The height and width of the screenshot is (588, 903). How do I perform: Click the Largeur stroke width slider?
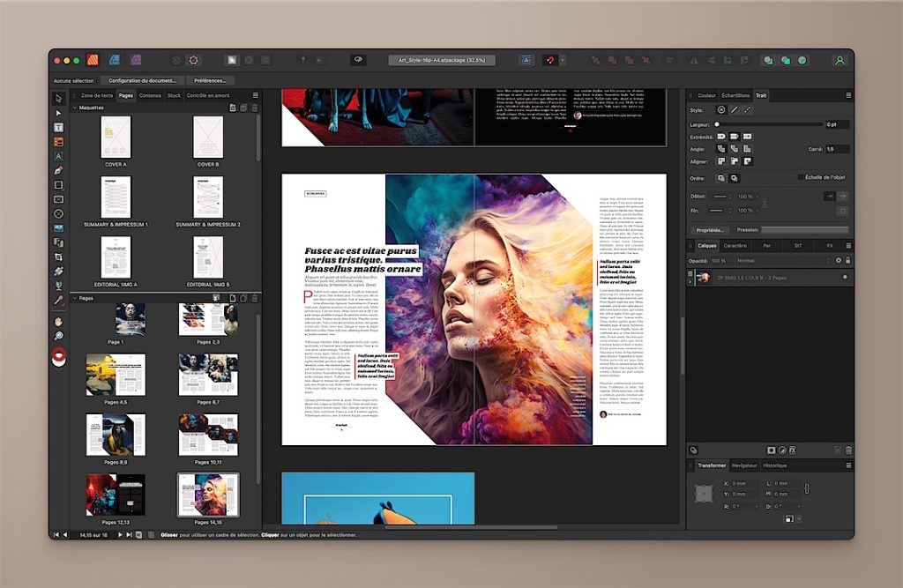[767, 124]
